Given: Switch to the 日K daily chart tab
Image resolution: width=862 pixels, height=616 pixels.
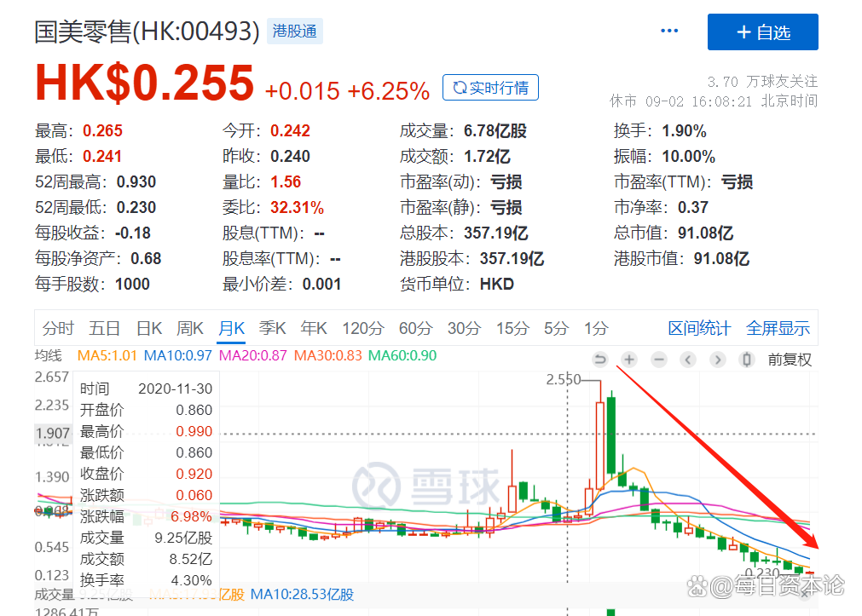Looking at the screenshot, I should pos(148,327).
